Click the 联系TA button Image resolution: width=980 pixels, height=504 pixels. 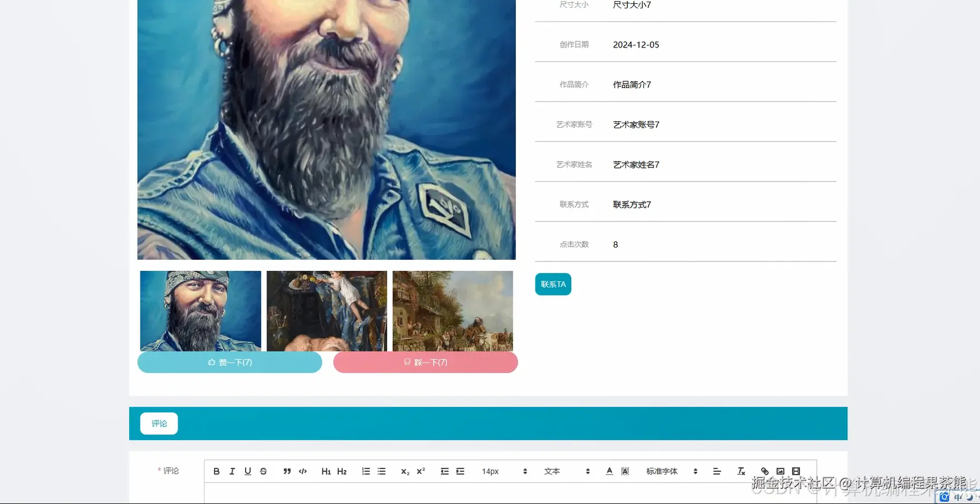(553, 284)
